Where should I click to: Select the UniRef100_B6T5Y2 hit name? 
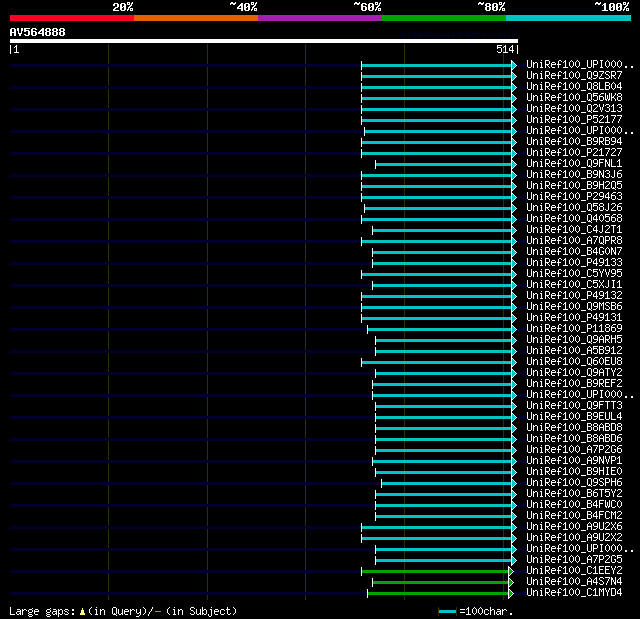click(574, 494)
